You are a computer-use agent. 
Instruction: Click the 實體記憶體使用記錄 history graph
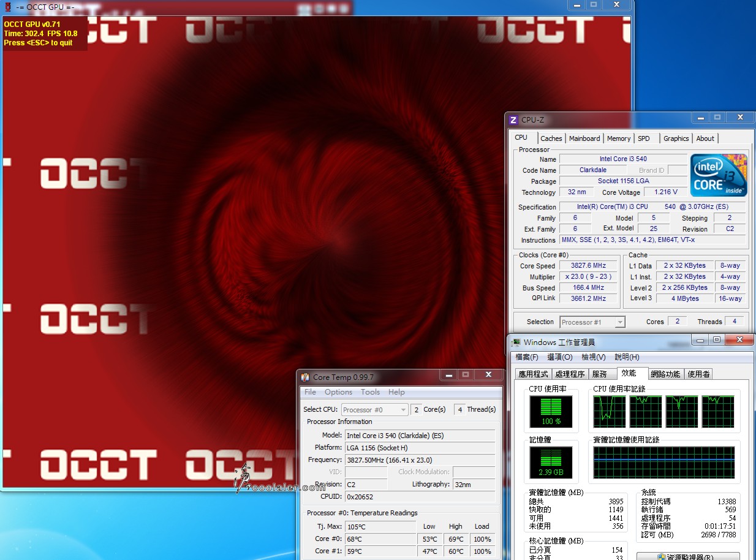[x=663, y=462]
